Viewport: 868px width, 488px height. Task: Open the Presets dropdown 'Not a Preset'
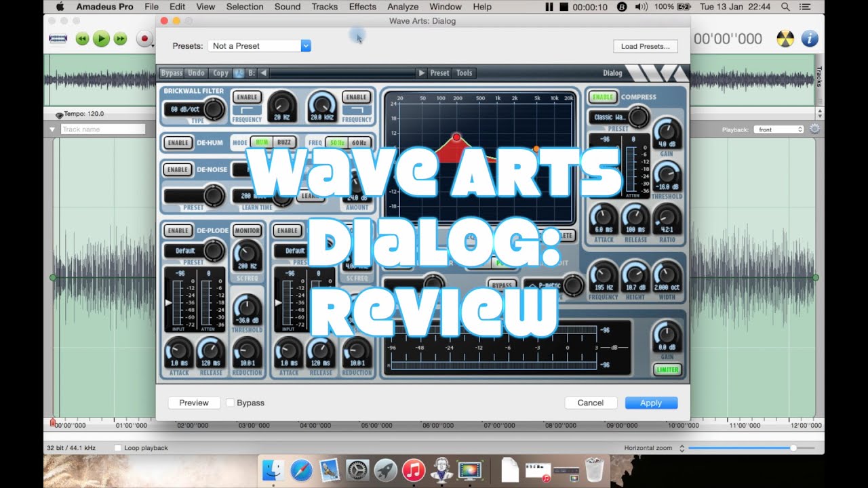(259, 45)
